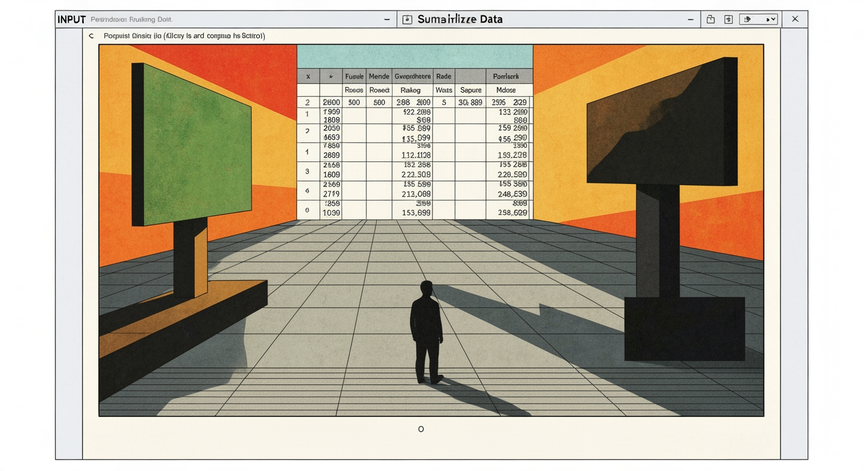
Task: Click the breadcrumb text starting with Pocpuist
Action: tap(184, 36)
